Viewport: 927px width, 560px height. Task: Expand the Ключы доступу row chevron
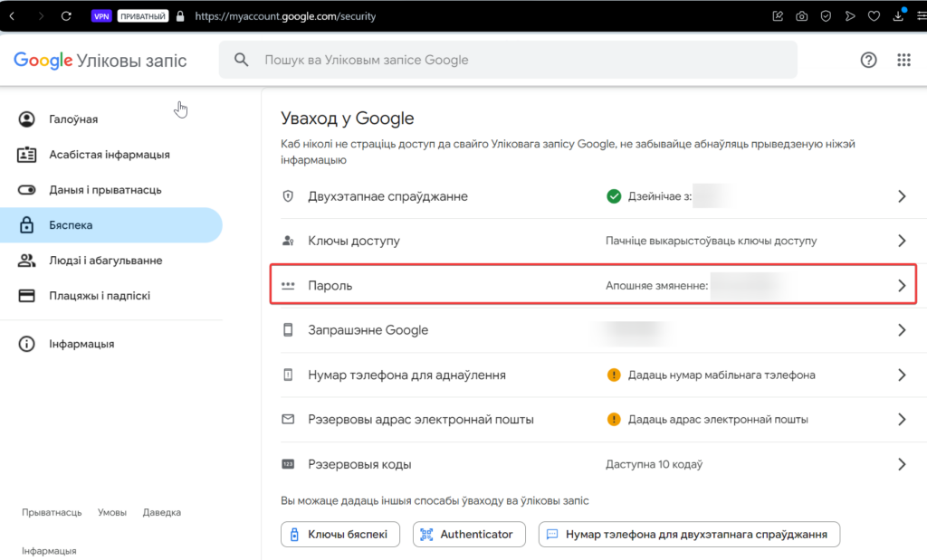click(902, 241)
